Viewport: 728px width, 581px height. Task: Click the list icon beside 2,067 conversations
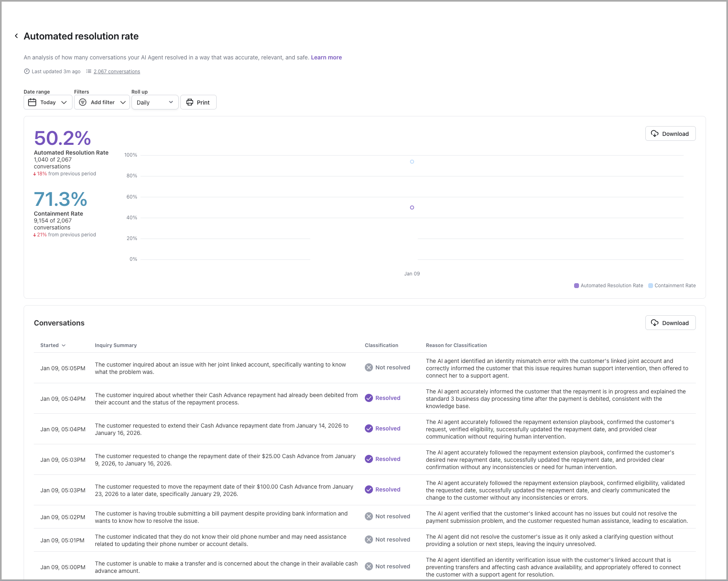point(89,71)
